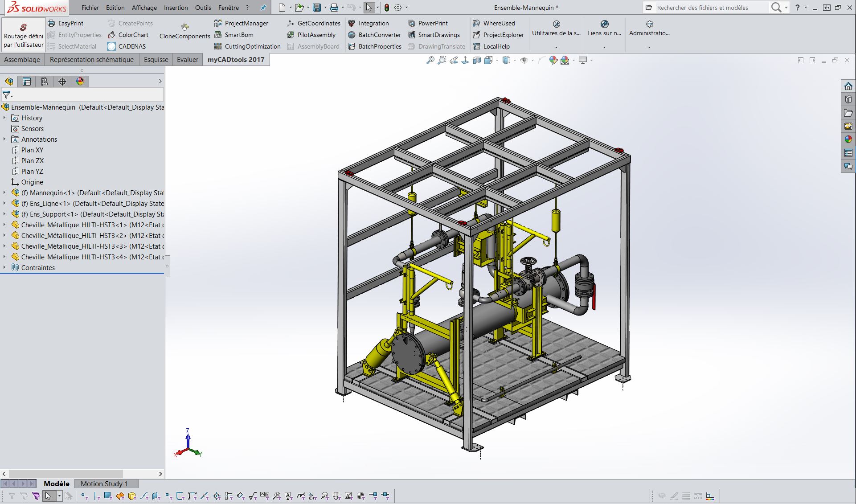Open LocalHelp

click(x=491, y=46)
